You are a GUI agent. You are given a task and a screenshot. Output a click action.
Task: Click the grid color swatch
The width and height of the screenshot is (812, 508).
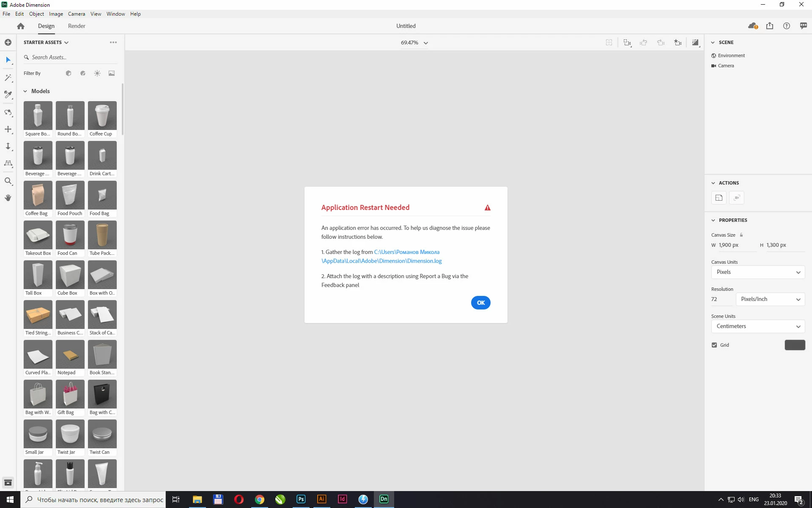[795, 345]
